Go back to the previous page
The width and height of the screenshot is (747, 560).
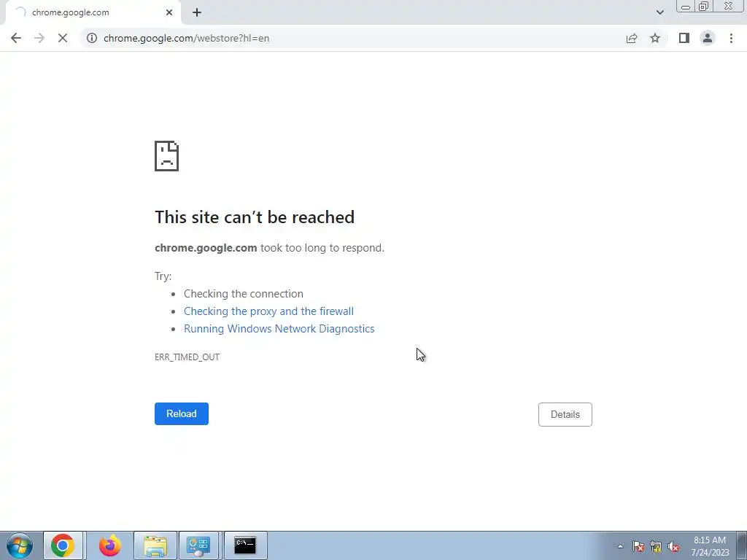tap(16, 38)
